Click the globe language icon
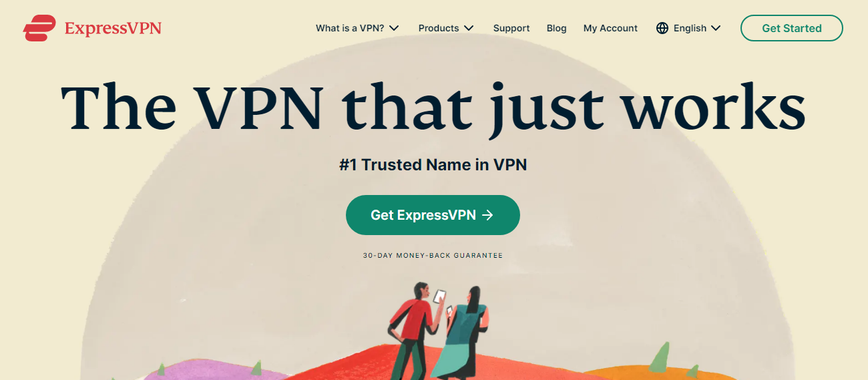This screenshot has width=868, height=380. [x=662, y=28]
